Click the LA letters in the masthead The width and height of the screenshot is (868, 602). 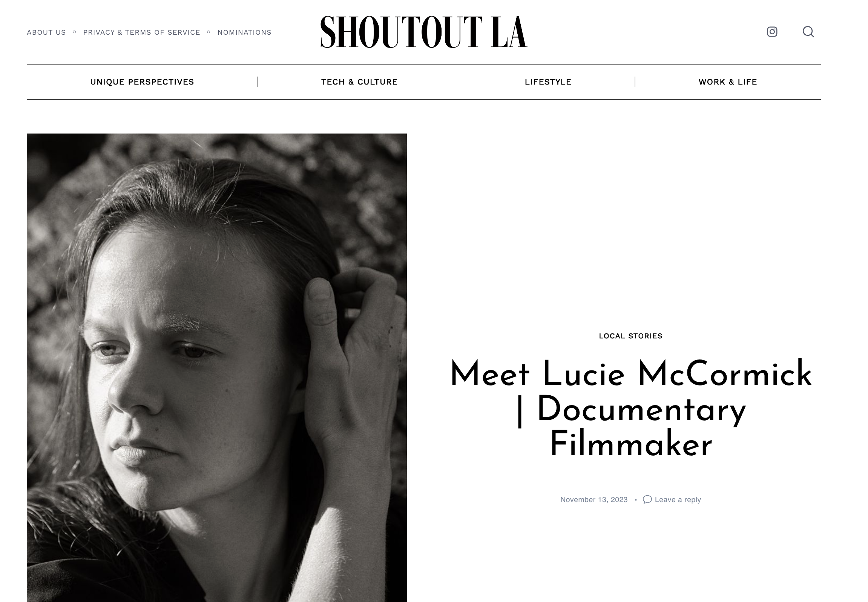pos(509,32)
